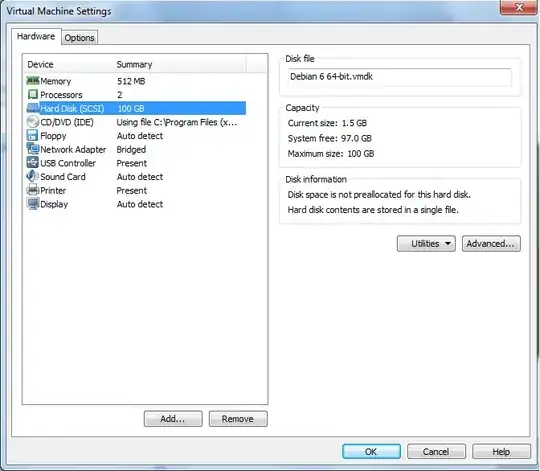Click the Memory device icon

click(x=33, y=81)
